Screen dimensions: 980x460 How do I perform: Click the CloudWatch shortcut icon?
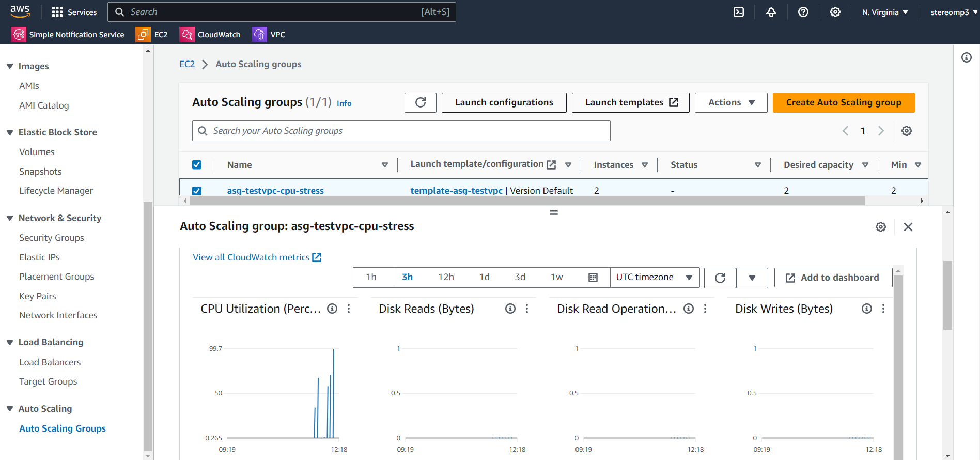186,35
